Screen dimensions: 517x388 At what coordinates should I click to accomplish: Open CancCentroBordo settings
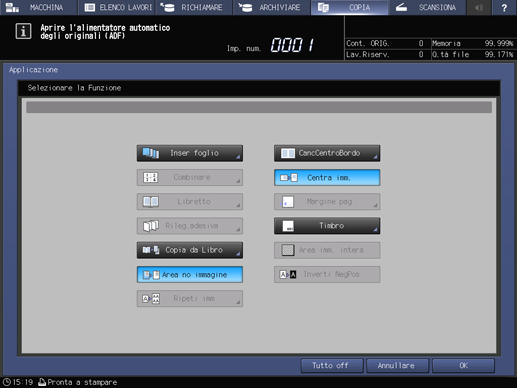(x=327, y=153)
